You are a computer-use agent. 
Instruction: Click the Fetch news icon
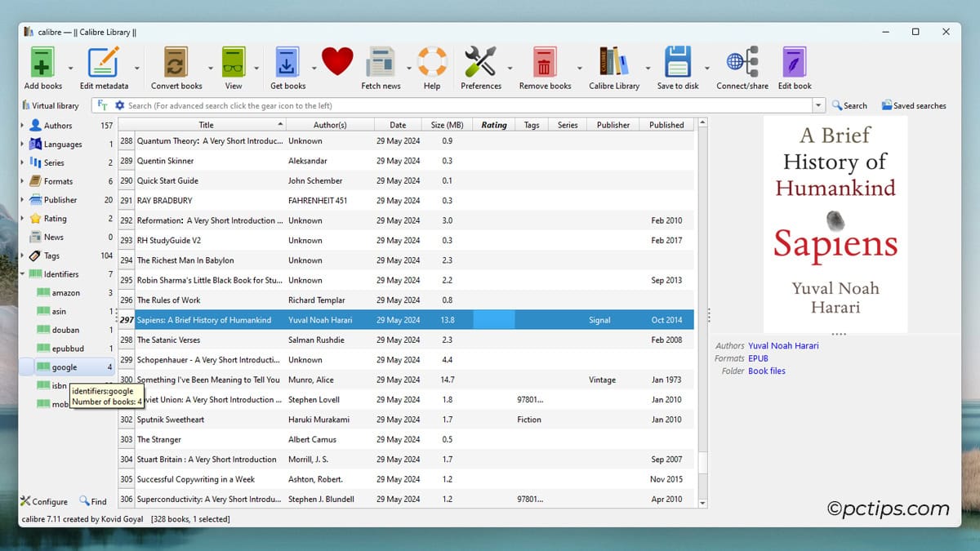[381, 64]
